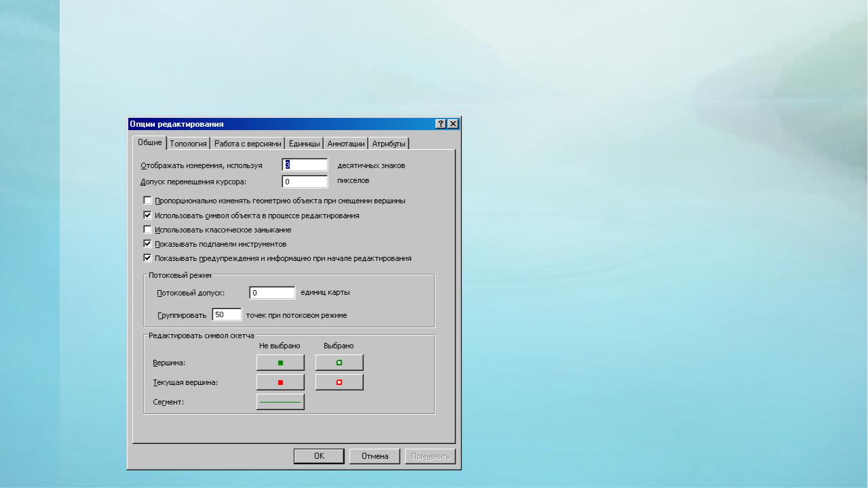Select the Единицы tab
Screen dimensions: 868x488
click(304, 144)
